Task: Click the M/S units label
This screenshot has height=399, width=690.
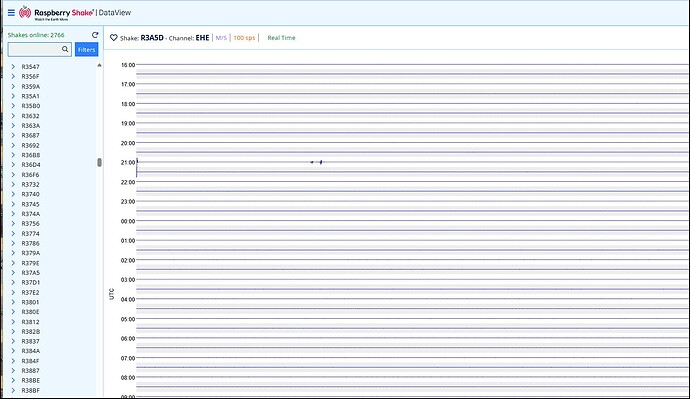Action: [221, 38]
